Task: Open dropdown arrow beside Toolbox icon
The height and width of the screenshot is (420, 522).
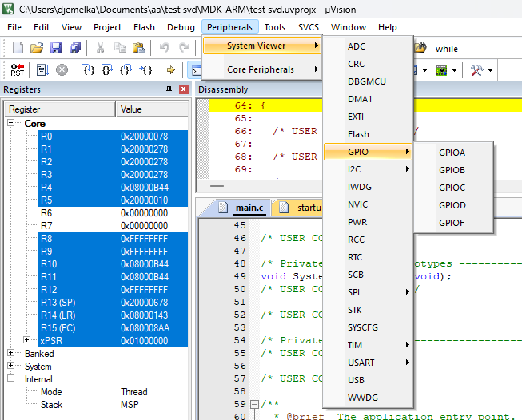Action: pyautogui.click(x=490, y=70)
